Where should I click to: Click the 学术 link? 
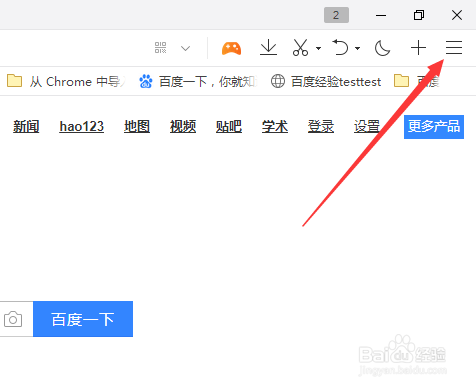pos(275,127)
